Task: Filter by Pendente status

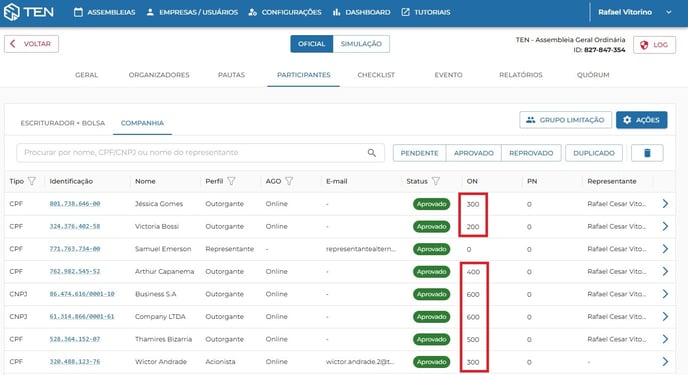Action: (419, 153)
